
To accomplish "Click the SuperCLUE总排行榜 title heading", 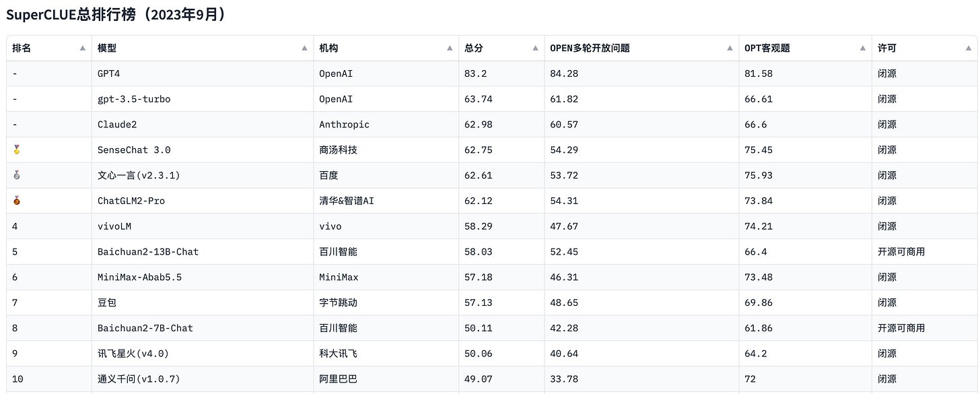I will pos(116,15).
